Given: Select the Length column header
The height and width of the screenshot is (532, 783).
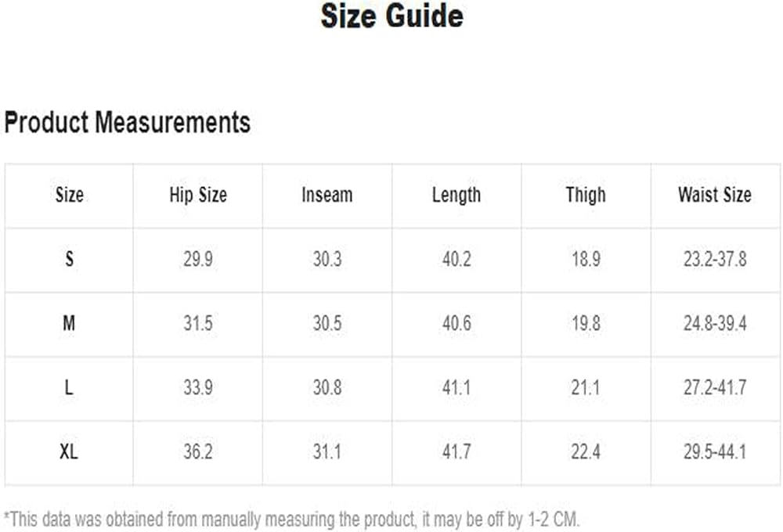Looking at the screenshot, I should pos(456,195).
